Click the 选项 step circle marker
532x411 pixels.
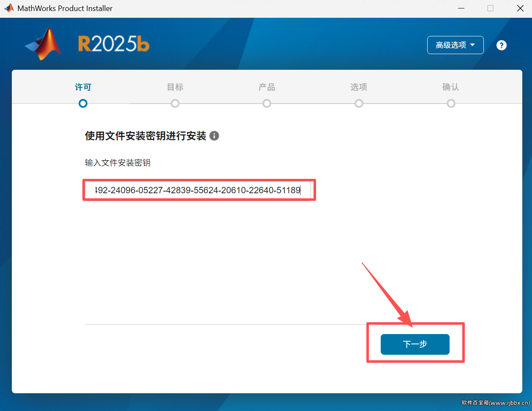point(359,103)
